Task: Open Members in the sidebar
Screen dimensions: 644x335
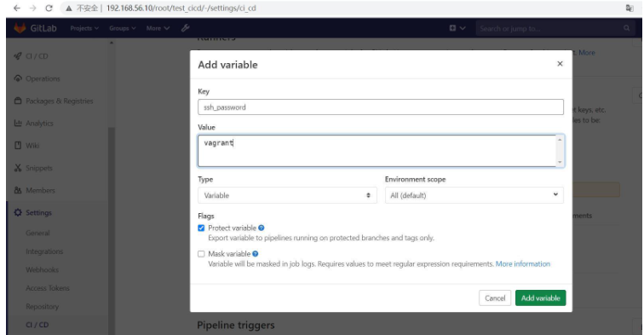Action: pyautogui.click(x=40, y=190)
